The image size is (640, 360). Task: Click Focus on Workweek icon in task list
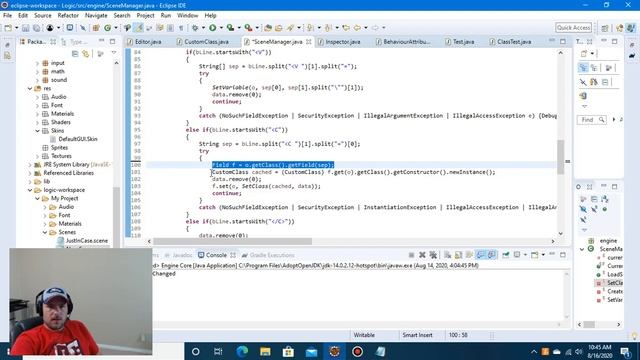[x=608, y=68]
